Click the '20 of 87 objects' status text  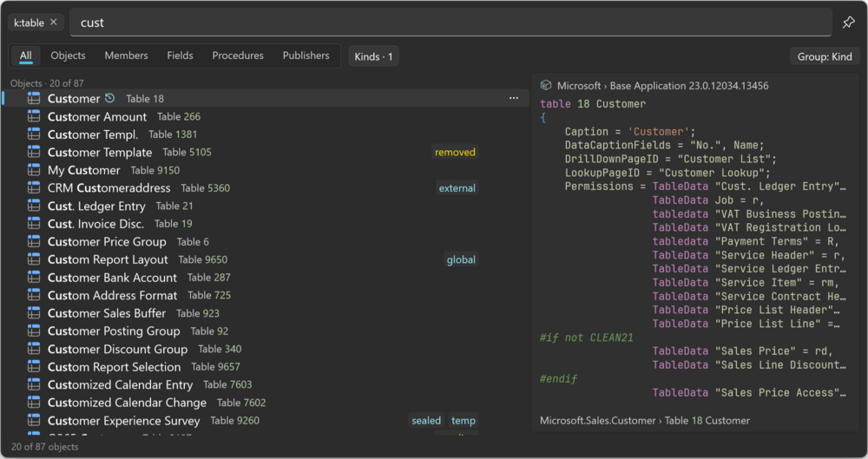(x=45, y=446)
